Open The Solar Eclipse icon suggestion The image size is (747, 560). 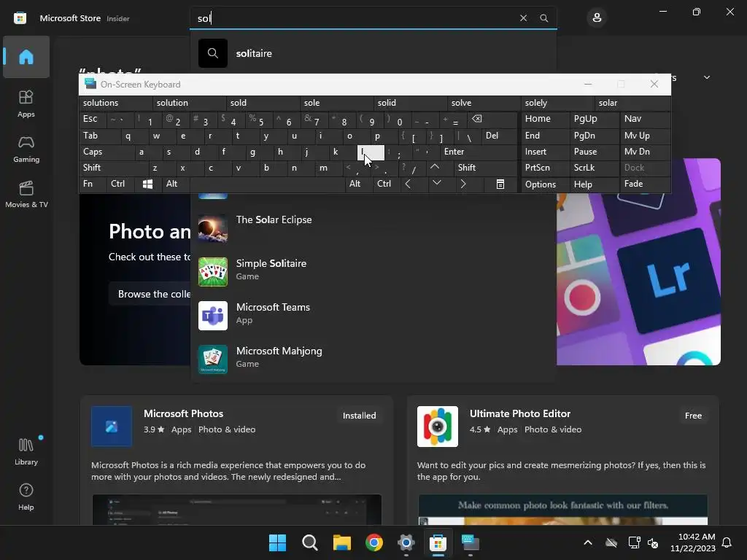pos(213,228)
